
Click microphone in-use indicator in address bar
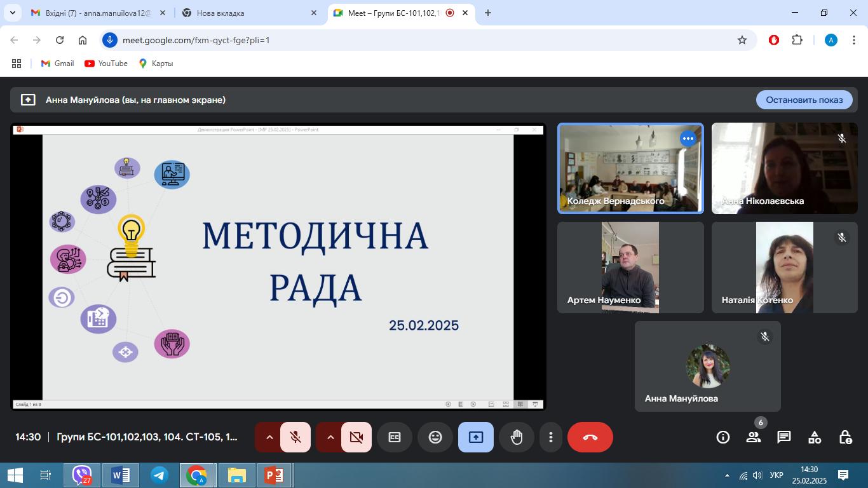[110, 40]
